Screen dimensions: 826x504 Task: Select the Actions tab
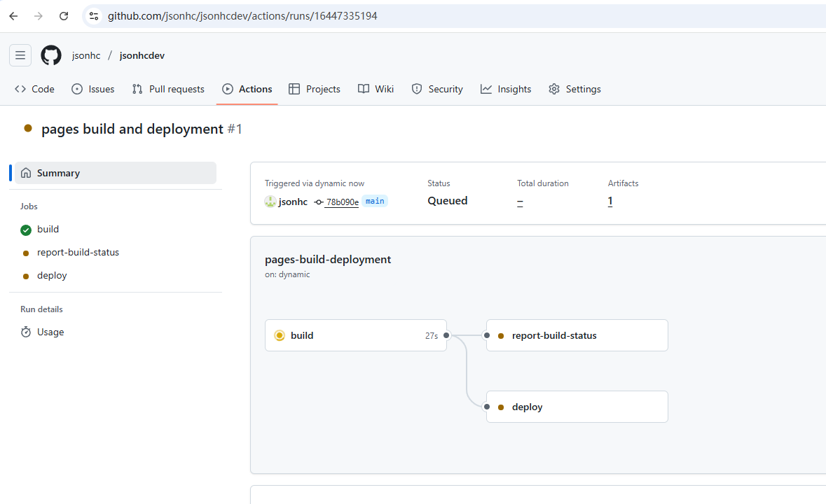click(x=247, y=90)
